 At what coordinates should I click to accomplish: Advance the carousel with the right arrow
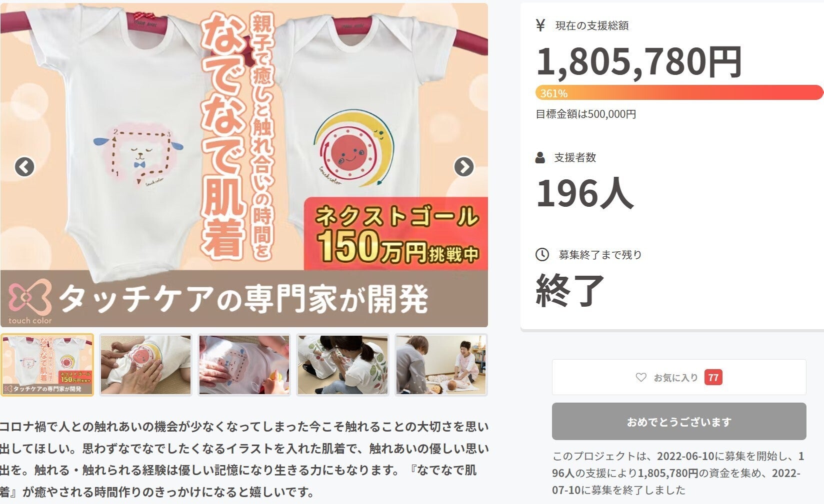click(x=463, y=167)
